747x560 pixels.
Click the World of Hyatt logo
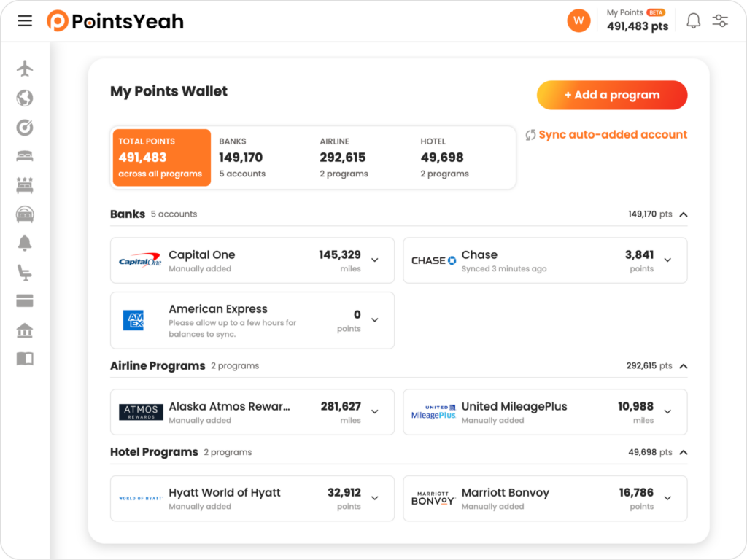tap(141, 498)
